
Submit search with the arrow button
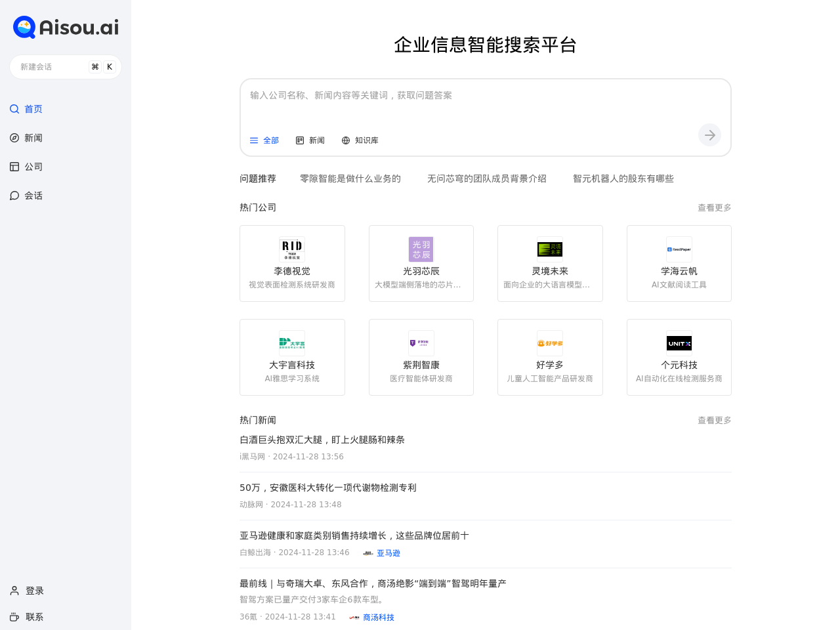[709, 135]
